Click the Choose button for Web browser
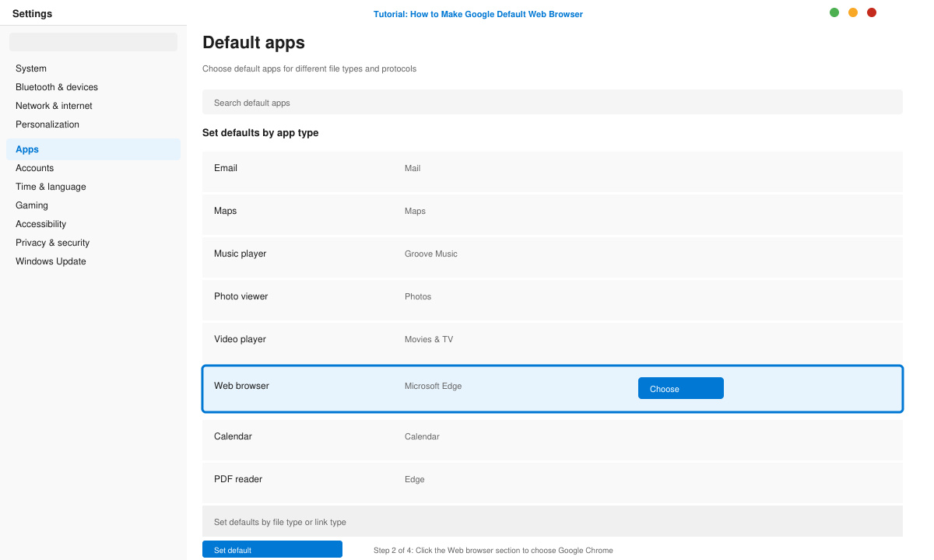 (681, 388)
